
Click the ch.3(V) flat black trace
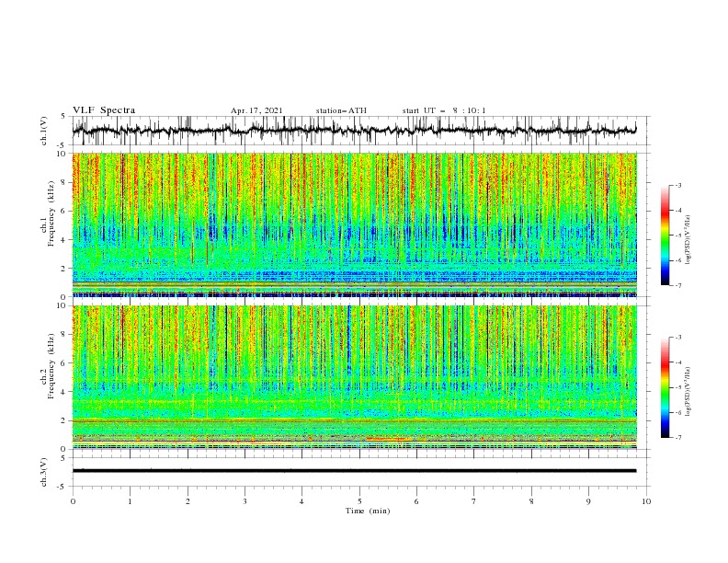(x=354, y=471)
